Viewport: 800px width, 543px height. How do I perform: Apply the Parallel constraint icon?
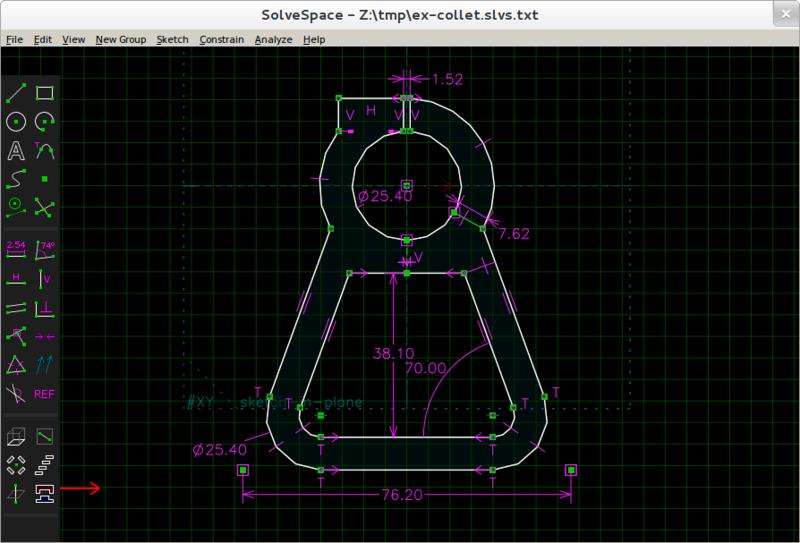[x=16, y=307]
